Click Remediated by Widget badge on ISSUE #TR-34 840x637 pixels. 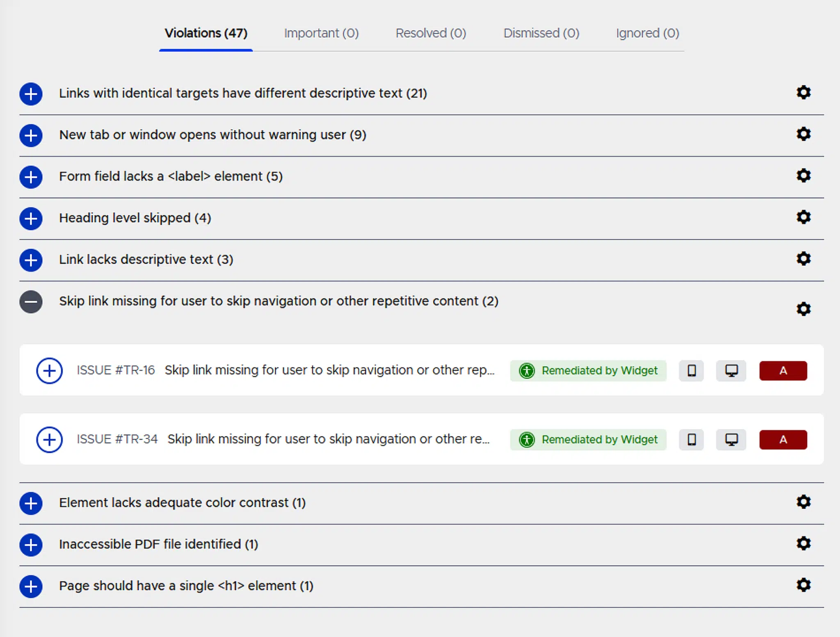588,439
